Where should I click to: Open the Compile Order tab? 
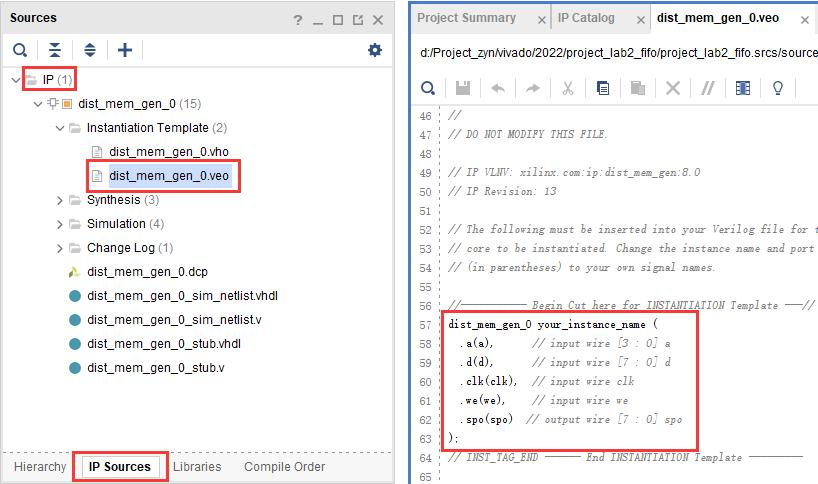[x=284, y=467]
